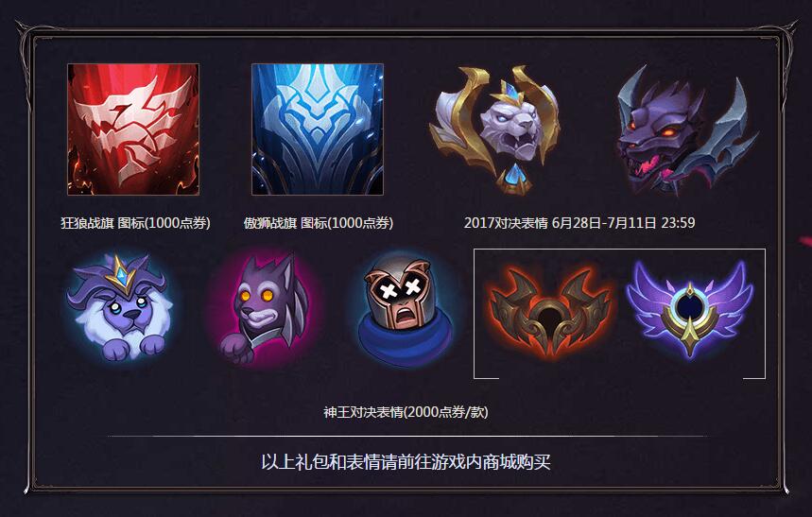The width and height of the screenshot is (812, 517).
Task: Click 神王对决表情(2000点券/款) caption
Action: (406, 412)
